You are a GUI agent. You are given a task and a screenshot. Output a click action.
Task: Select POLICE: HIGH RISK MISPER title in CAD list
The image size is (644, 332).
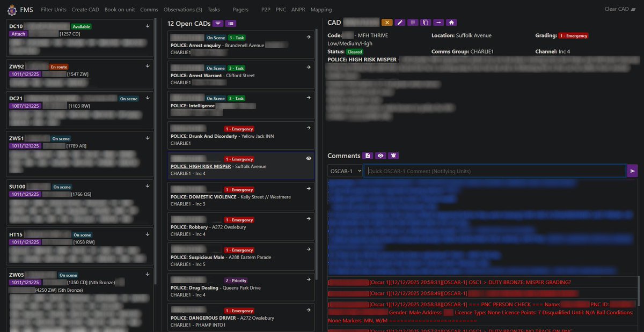[x=201, y=166]
